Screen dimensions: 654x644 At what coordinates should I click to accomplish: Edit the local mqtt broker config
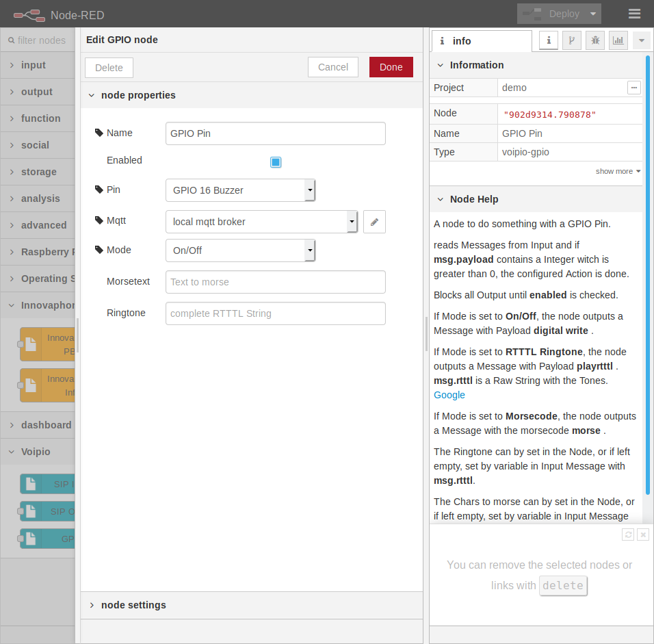click(374, 222)
